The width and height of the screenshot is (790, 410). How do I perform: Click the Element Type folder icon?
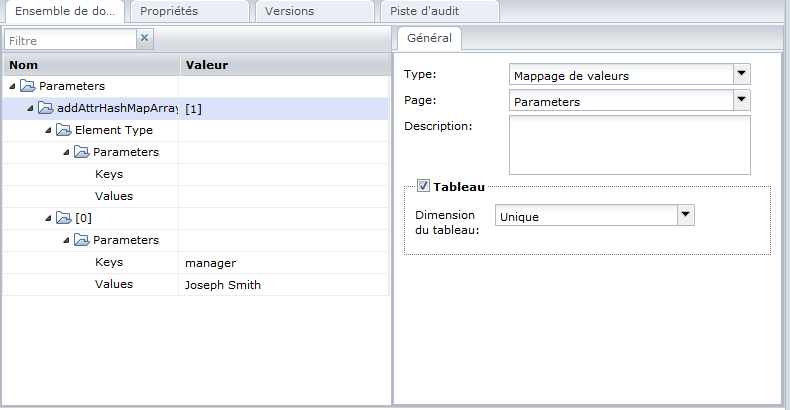click(x=64, y=130)
